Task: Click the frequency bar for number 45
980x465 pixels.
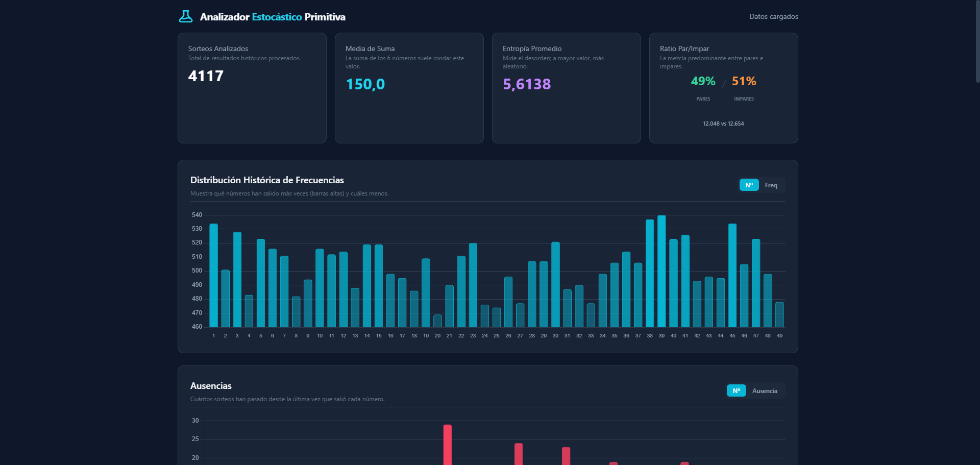Action: 732,276
